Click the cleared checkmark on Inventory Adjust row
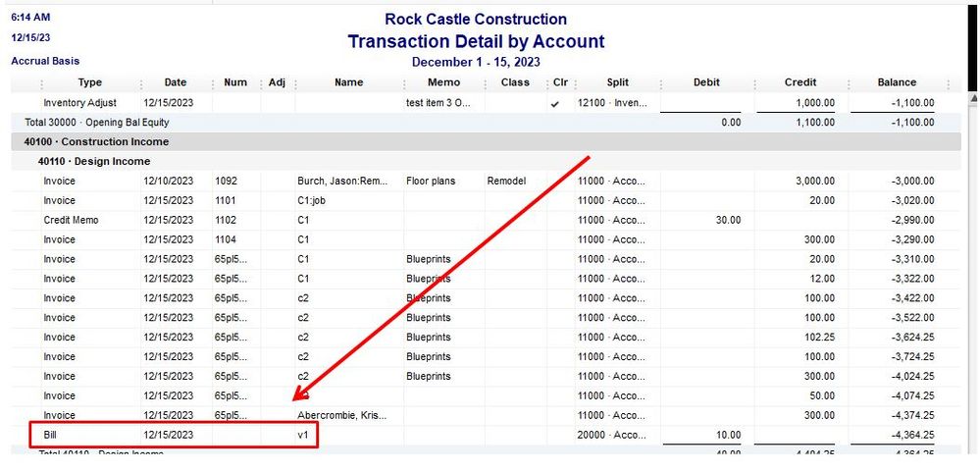The height and width of the screenshot is (472, 980). [555, 104]
